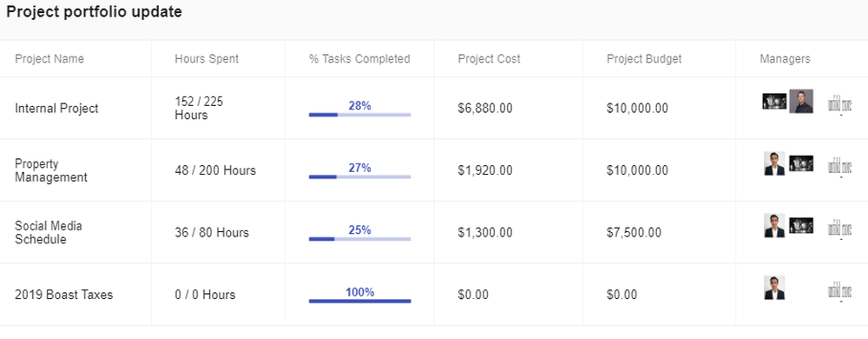
Task: Click the logo icon at the end of Social Media Schedule row
Action: click(x=839, y=229)
